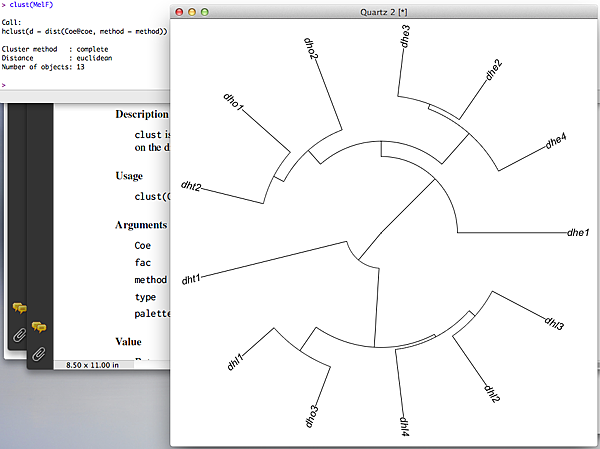Close the Quartz 2 window
This screenshot has width=600, height=449.
click(x=179, y=12)
